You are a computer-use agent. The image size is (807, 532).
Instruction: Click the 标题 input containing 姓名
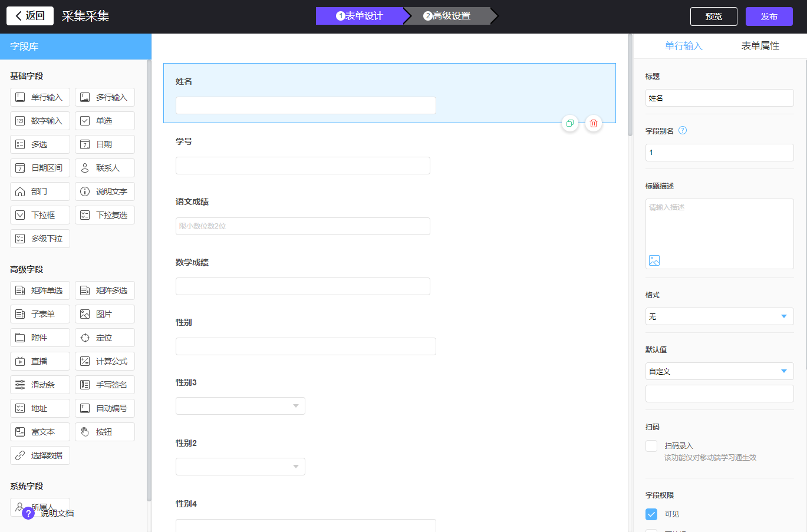point(720,98)
